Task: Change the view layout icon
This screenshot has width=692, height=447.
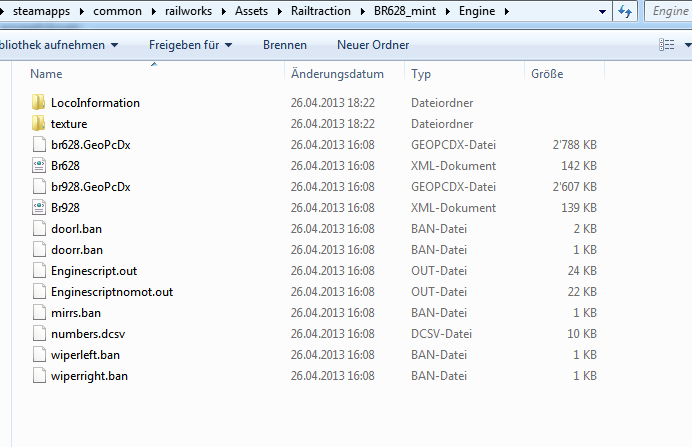Action: point(666,45)
